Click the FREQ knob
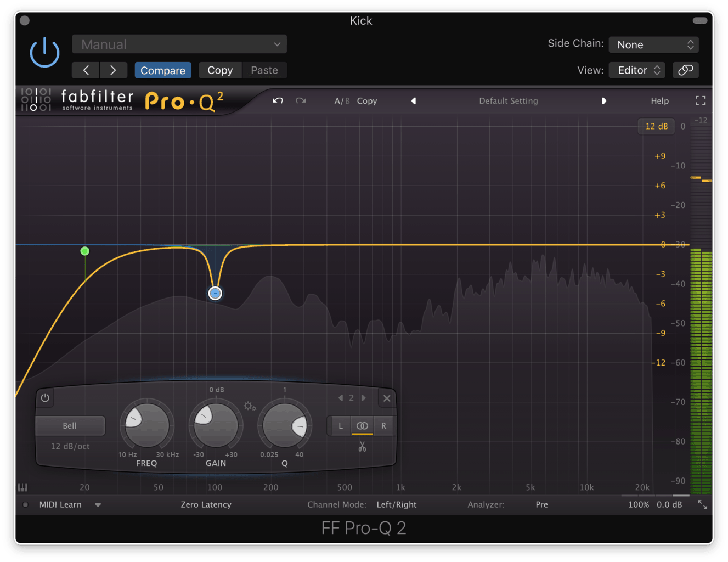The height and width of the screenshot is (562, 728). (147, 425)
